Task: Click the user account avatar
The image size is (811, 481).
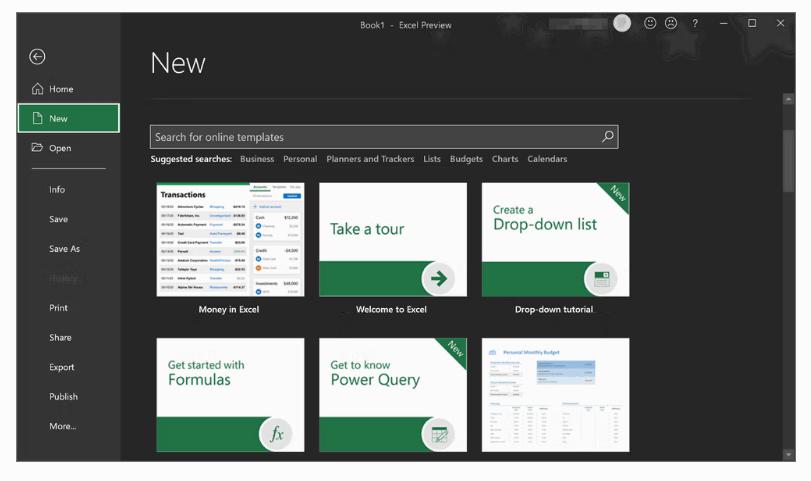Action: pos(622,23)
